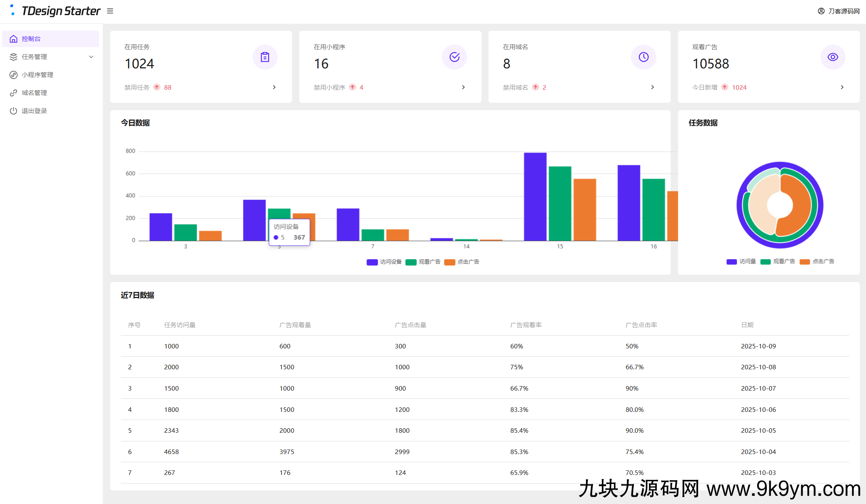This screenshot has width=866, height=504.
Task: Click the user avatar icon in header
Action: [x=821, y=11]
